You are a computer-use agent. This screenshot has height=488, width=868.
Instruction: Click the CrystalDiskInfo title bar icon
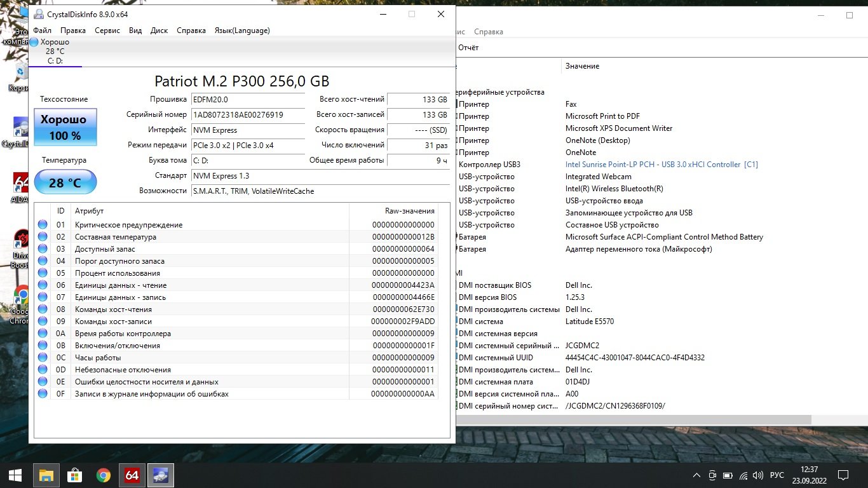point(39,14)
